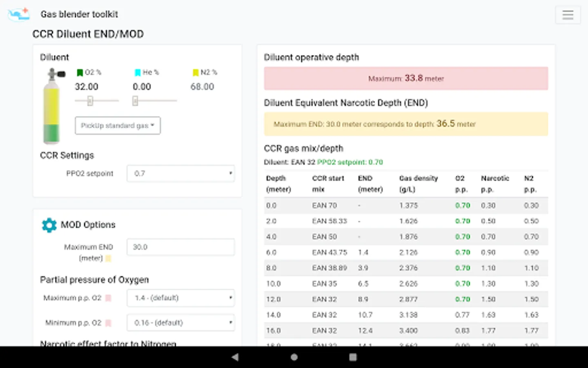Click the Depth (meter) column header
This screenshot has height=368, width=588.
[278, 184]
